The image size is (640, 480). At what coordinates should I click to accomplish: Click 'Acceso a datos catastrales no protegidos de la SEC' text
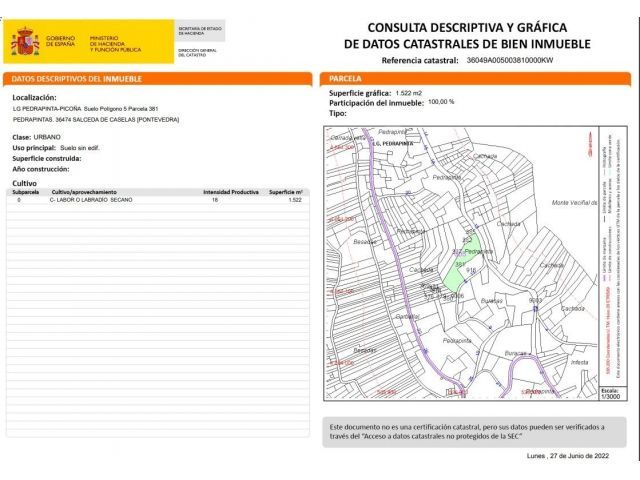[x=442, y=436]
